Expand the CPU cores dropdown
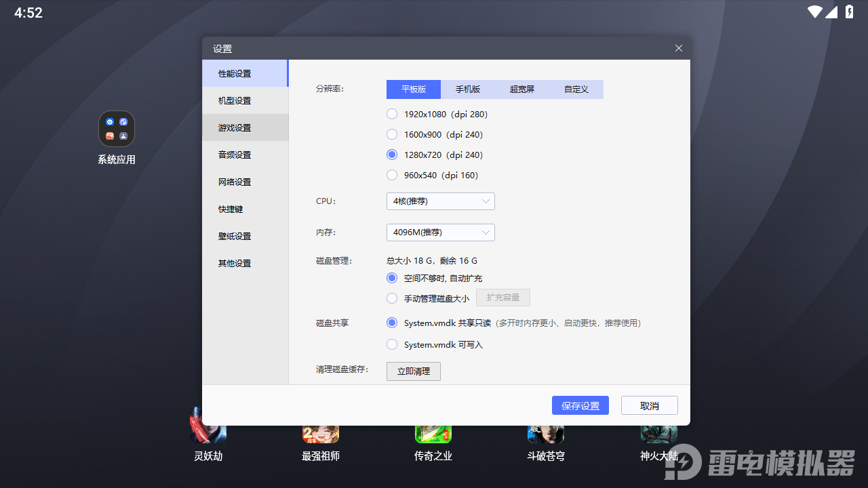Screen dimensions: 868x488 (440, 201)
